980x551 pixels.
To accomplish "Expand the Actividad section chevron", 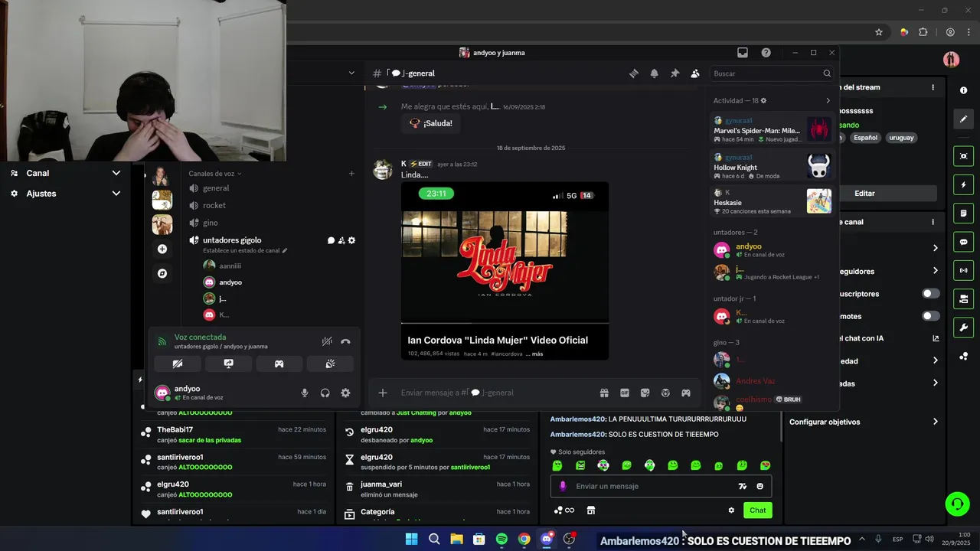I will (x=828, y=101).
